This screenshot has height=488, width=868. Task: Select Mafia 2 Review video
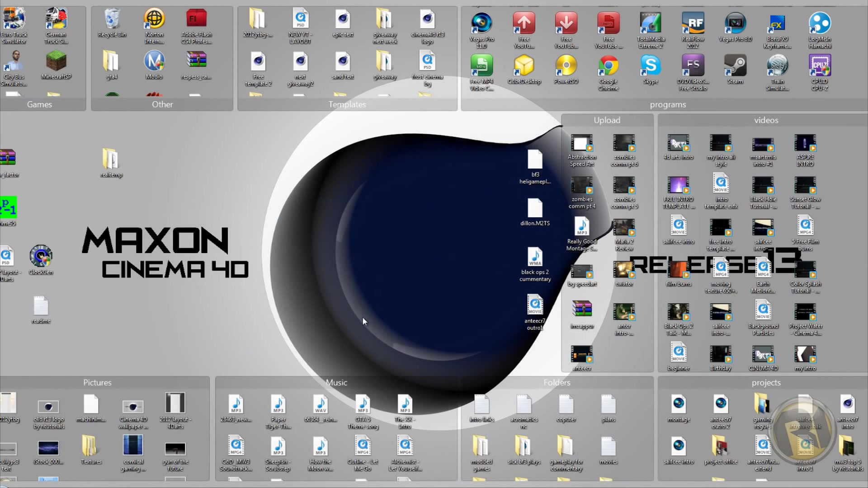(x=624, y=235)
